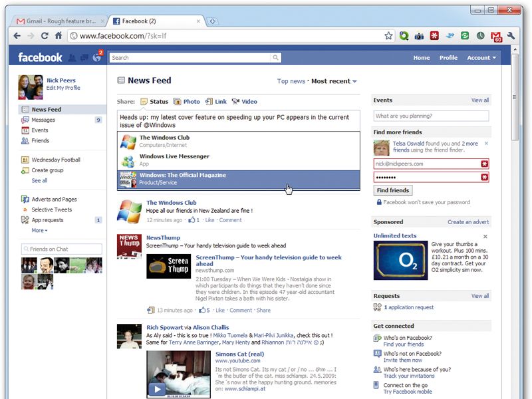Open the friend requests icon in top bar
Viewport: 532px width, 399px height.
pos(72,58)
